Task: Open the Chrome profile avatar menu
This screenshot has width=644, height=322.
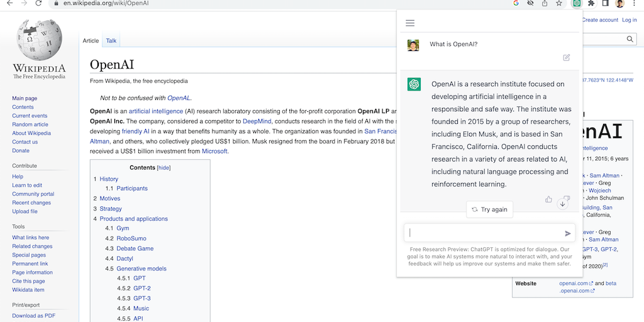Action: [x=619, y=4]
